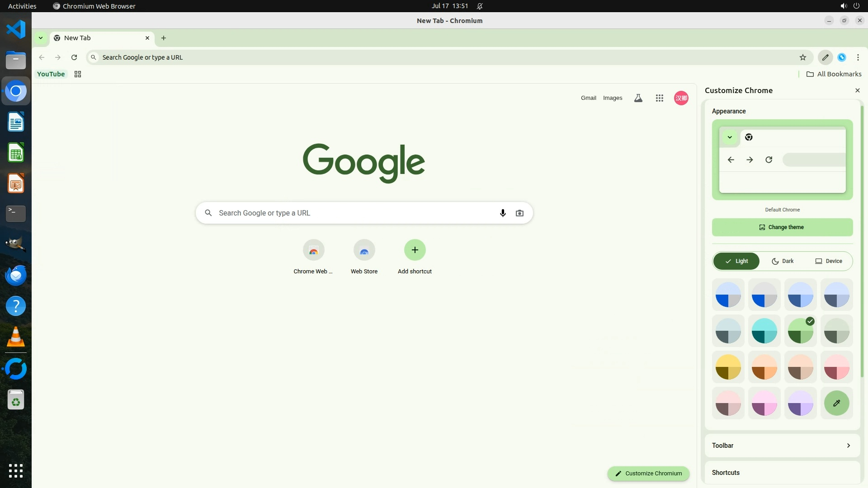Open the tab search dropdown arrow
Screen dimensions: 868x488
[41, 38]
